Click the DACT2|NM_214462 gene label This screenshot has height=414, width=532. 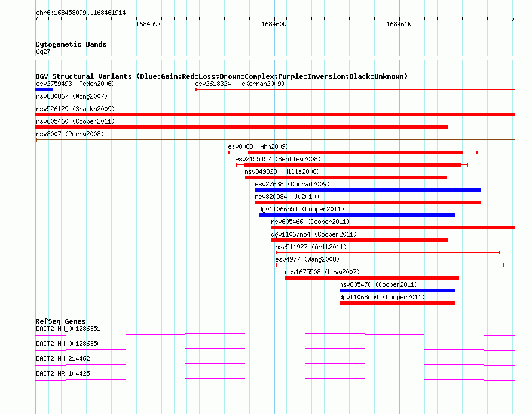coord(63,358)
